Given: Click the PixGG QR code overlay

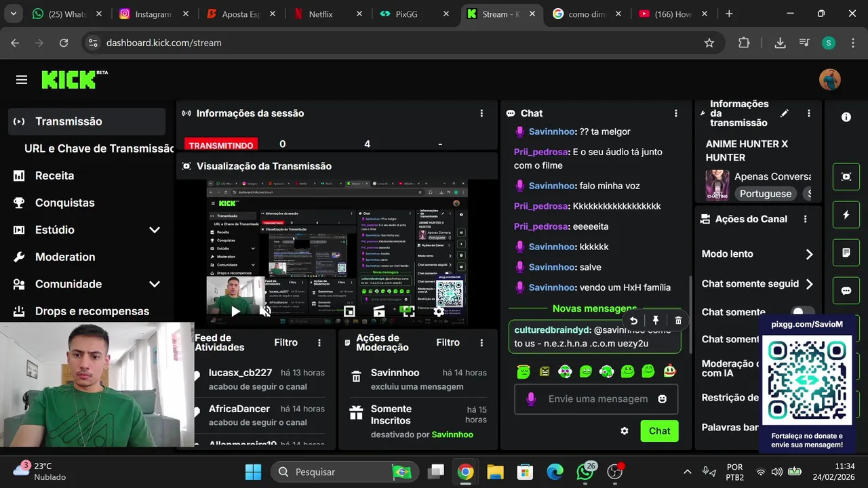Looking at the screenshot, I should pyautogui.click(x=807, y=381).
